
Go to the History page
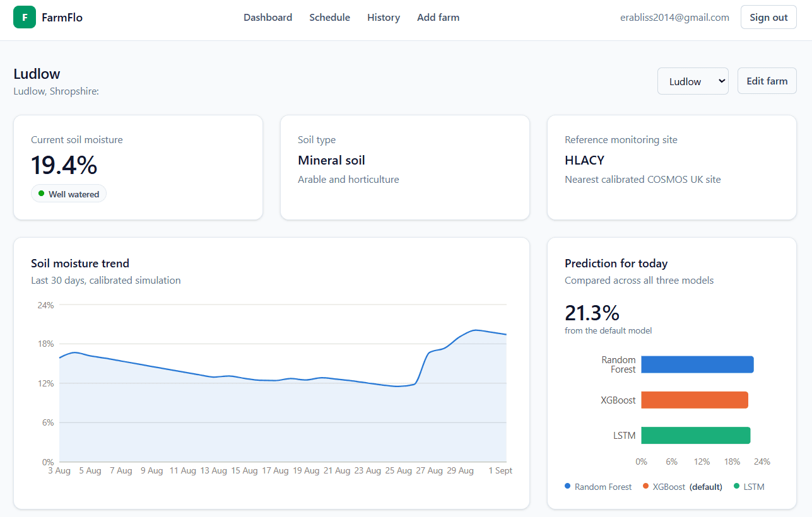click(x=384, y=18)
